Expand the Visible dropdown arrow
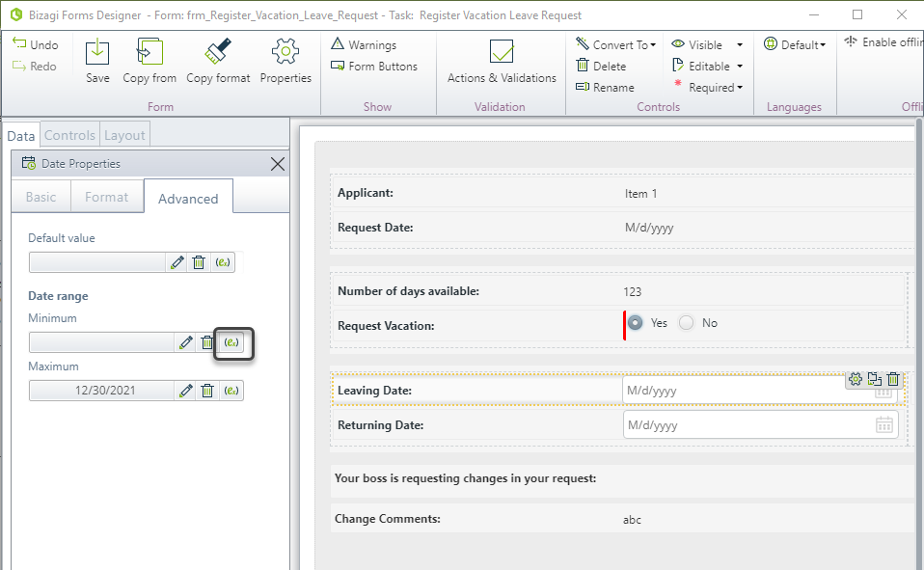Screen dimensions: 924x570 740,44
